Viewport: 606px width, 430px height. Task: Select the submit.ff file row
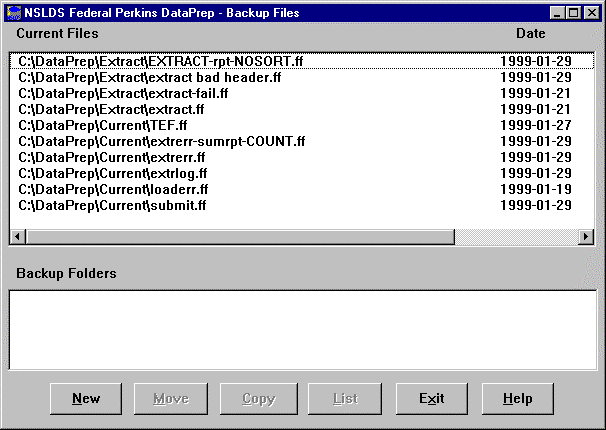302,205
